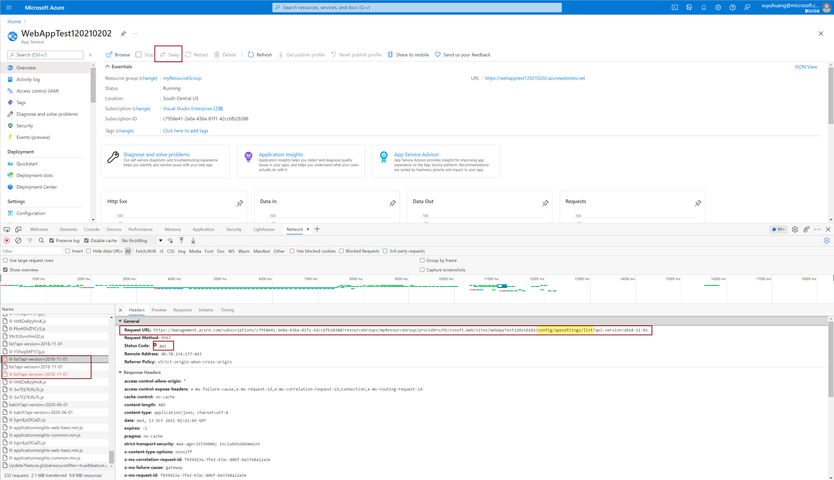Click the Browse toolbar button
This screenshot has width=834, height=480.
pyautogui.click(x=118, y=55)
